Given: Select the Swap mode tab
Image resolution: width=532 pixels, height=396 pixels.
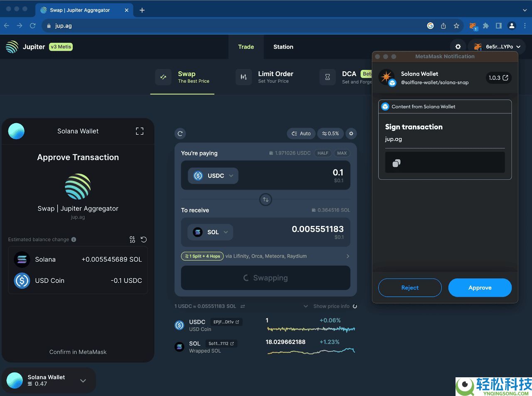Looking at the screenshot, I should [182, 77].
